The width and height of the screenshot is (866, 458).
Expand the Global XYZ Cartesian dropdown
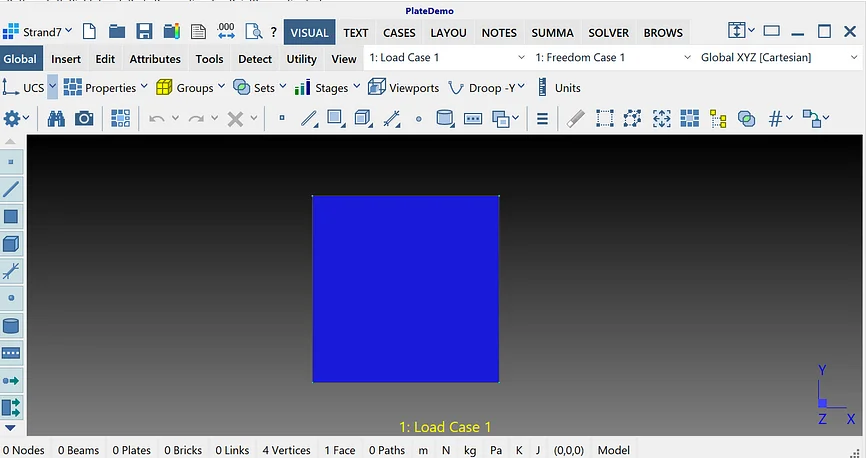(779, 57)
